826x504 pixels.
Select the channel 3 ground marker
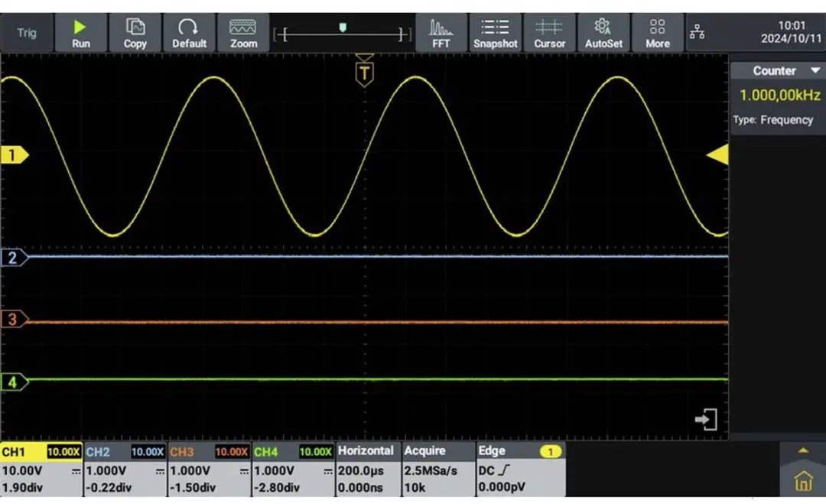[15, 319]
